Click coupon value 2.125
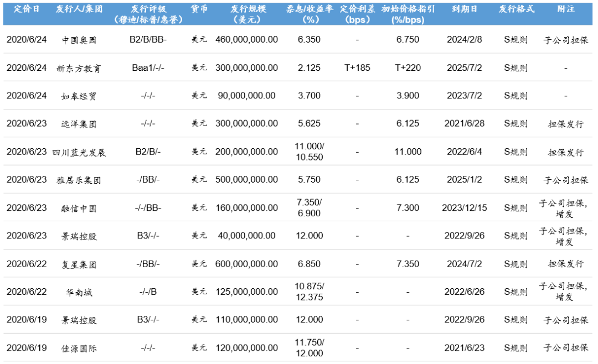This screenshot has height=364, width=598. 310,68
